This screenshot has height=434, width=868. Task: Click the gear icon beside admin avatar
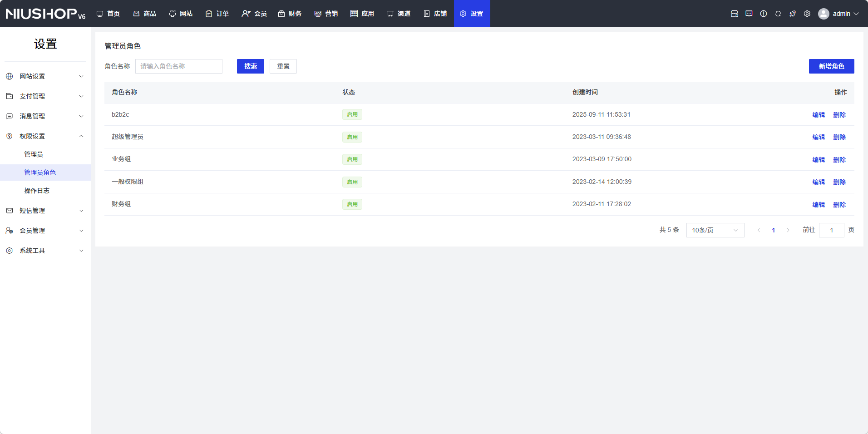pyautogui.click(x=807, y=14)
